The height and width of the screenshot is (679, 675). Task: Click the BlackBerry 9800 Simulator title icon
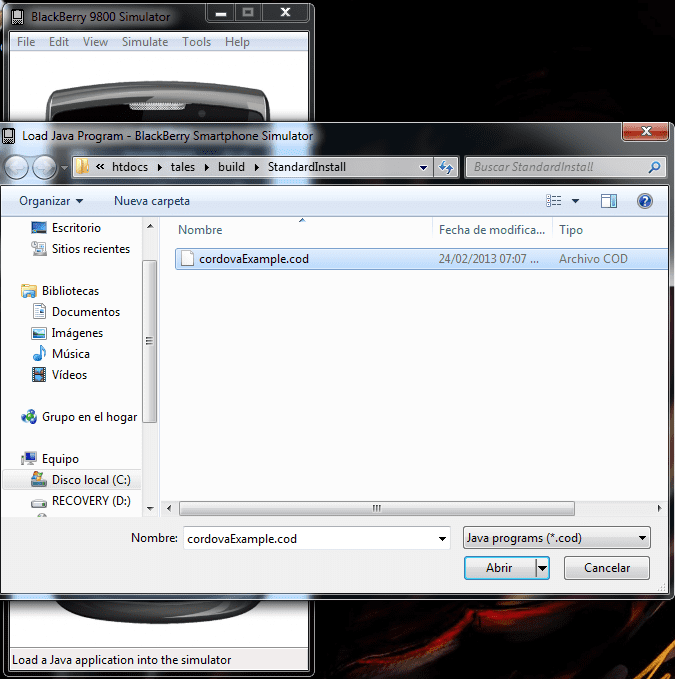pyautogui.click(x=18, y=17)
